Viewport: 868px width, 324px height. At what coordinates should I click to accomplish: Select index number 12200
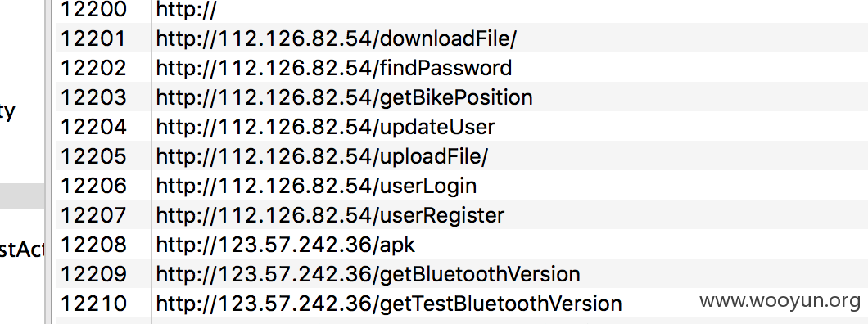click(93, 9)
